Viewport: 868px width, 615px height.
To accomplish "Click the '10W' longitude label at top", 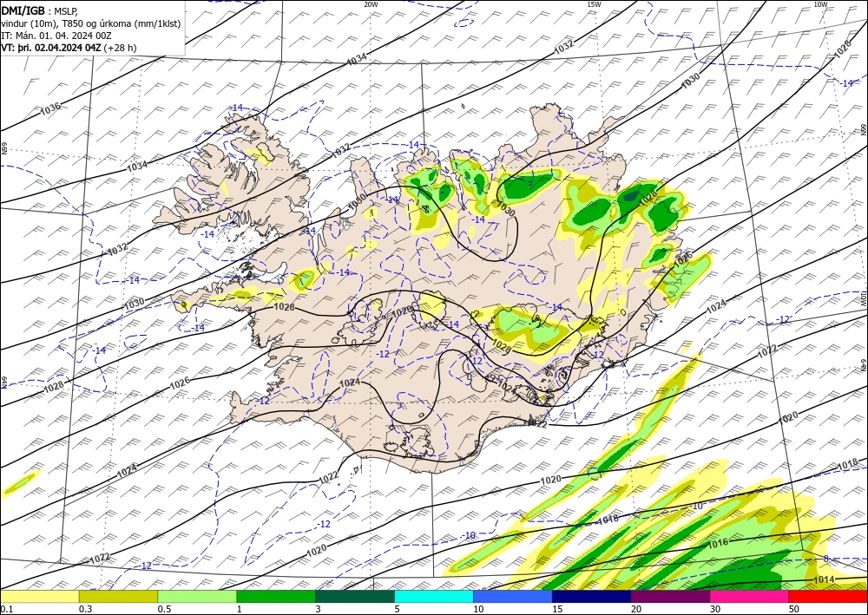I will pyautogui.click(x=820, y=4).
